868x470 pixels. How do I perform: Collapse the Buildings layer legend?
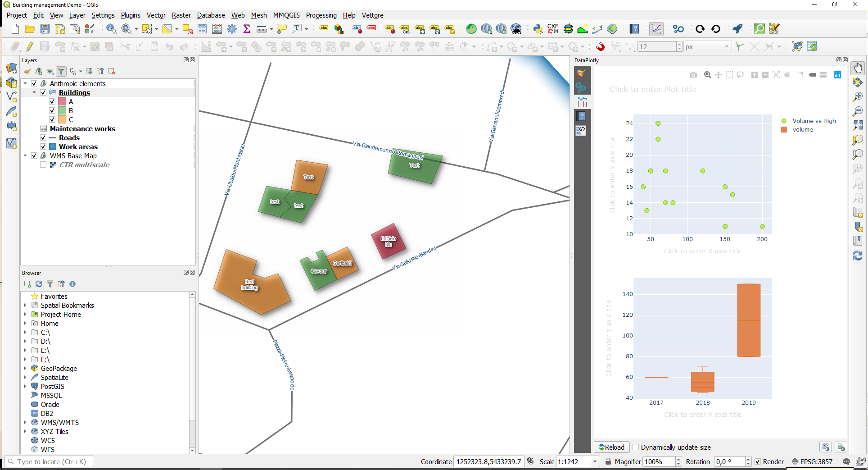pyautogui.click(x=34, y=92)
